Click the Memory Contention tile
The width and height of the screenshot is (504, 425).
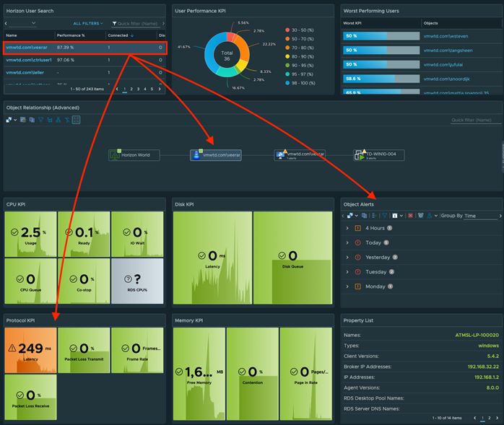click(x=253, y=374)
